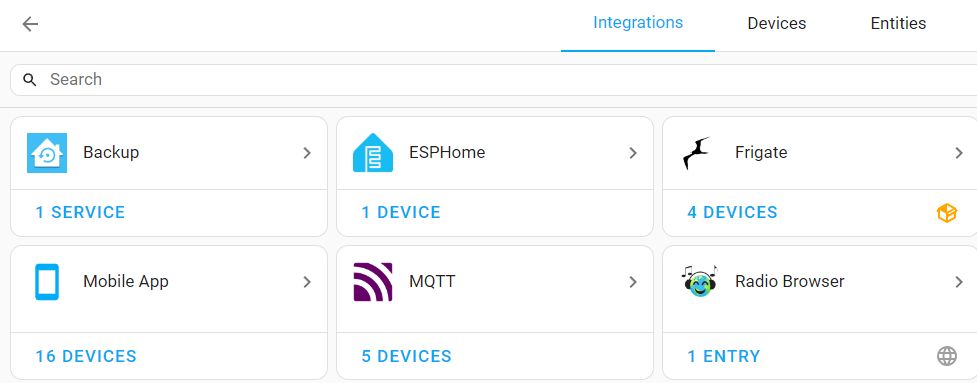
Task: Switch to the Devices tab
Action: [x=776, y=24]
